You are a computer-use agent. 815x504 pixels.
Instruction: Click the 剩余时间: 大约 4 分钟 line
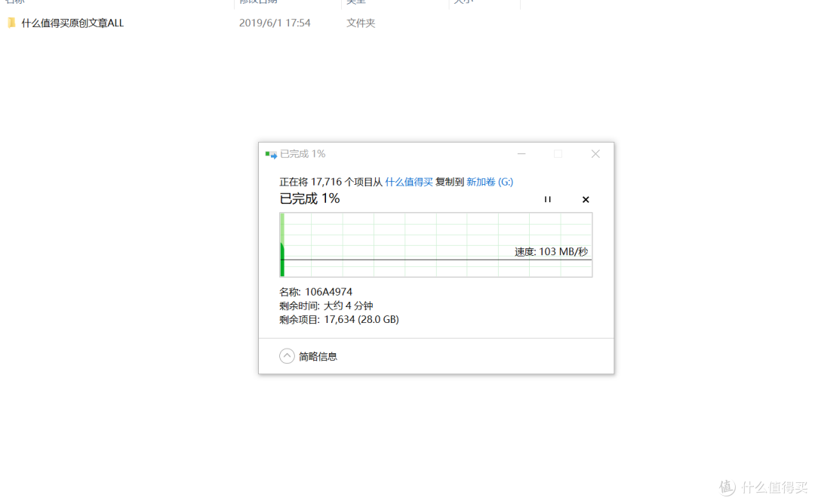click(326, 306)
